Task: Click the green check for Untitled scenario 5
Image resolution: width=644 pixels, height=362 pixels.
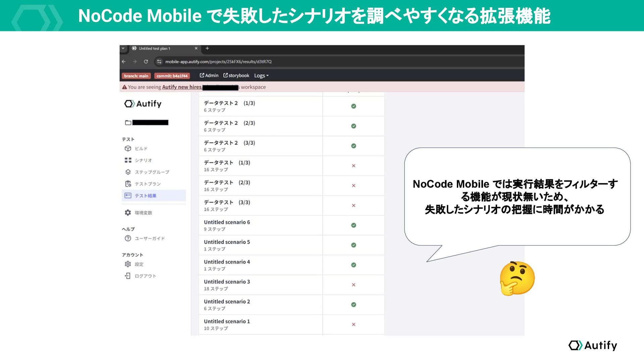Action: pyautogui.click(x=354, y=245)
